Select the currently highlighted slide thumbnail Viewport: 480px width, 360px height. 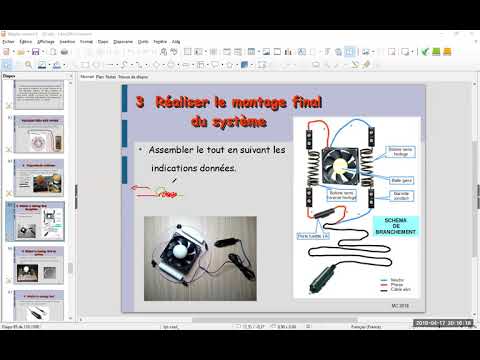(39, 221)
